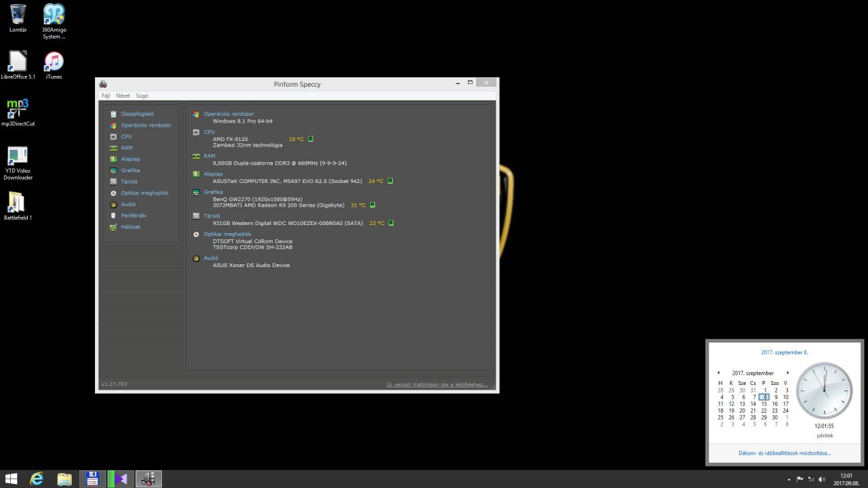Image resolution: width=868 pixels, height=488 pixels.
Task: Open Alaplap in the left sidebar
Action: [130, 159]
